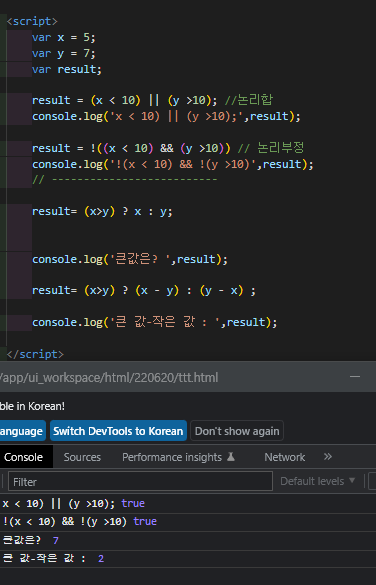The image size is (376, 585).
Task: Click the dashed comment line
Action: tap(125, 180)
